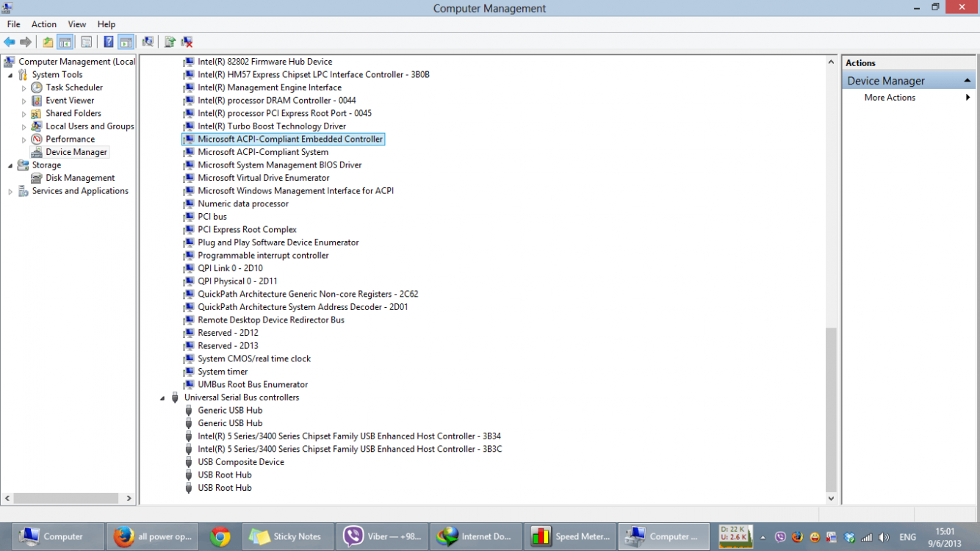Select Intel(R) 82802 Firmware Hub Device
Image resolution: width=980 pixels, height=551 pixels.
point(264,62)
